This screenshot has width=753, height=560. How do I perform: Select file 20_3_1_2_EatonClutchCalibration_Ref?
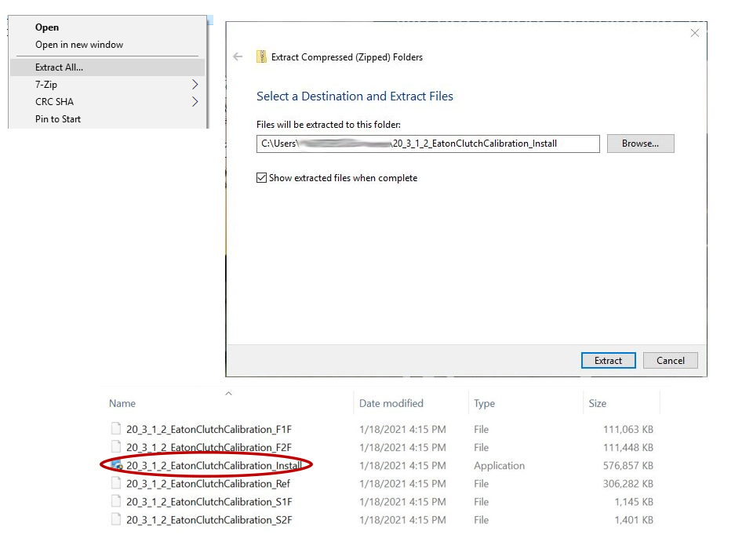pos(208,484)
